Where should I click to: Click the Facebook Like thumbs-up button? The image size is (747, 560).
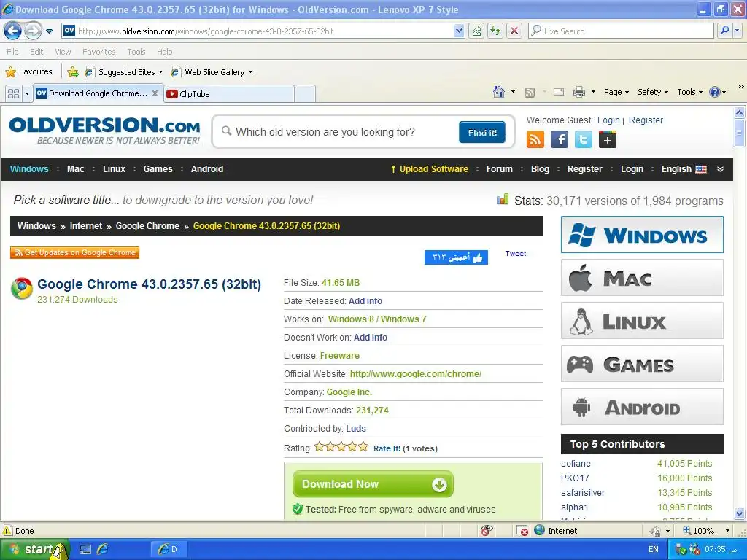coord(456,257)
